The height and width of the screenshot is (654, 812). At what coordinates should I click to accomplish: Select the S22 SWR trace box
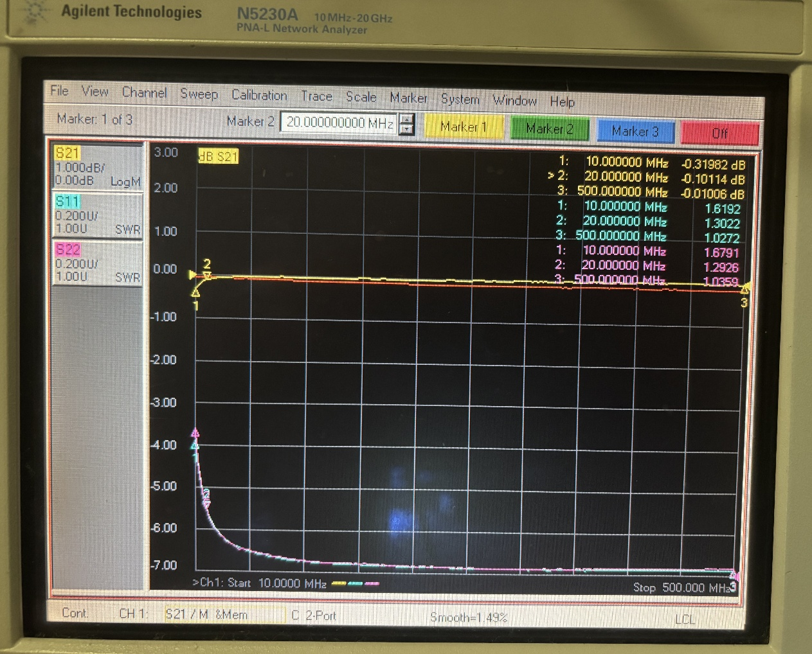click(x=97, y=263)
